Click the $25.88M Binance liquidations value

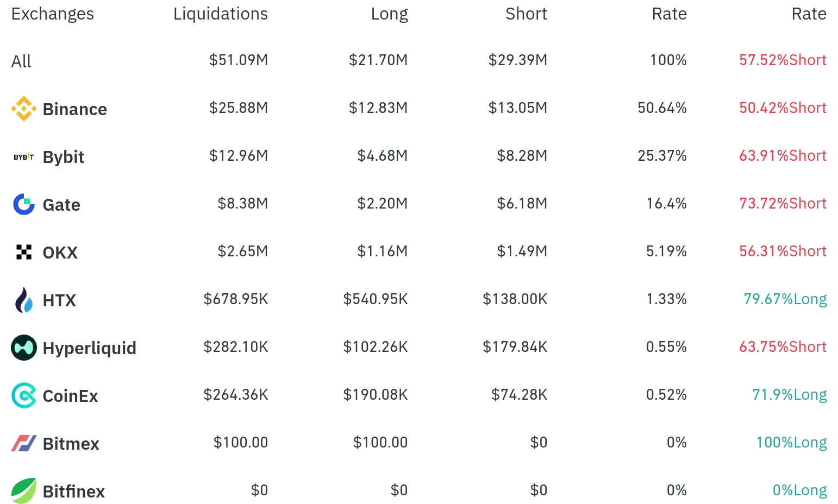point(239,108)
